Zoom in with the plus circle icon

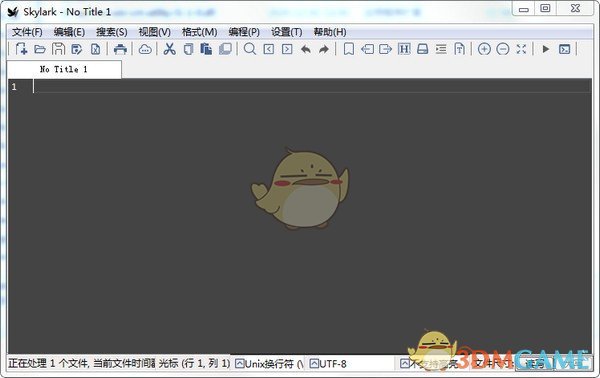pos(484,49)
